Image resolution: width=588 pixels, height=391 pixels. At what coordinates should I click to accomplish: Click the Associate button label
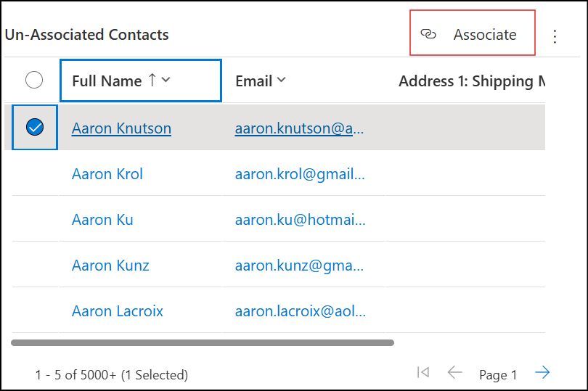(484, 35)
